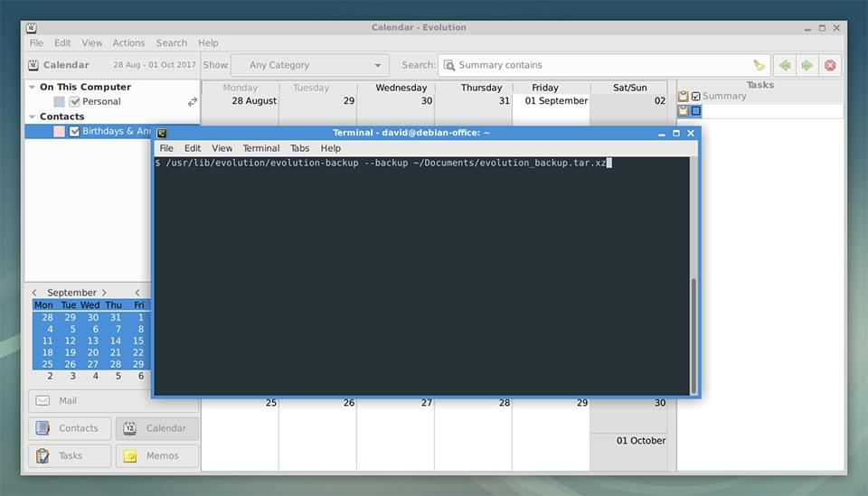The height and width of the screenshot is (496, 868).
Task: Maximize the Evolution window
Action: [x=822, y=28]
